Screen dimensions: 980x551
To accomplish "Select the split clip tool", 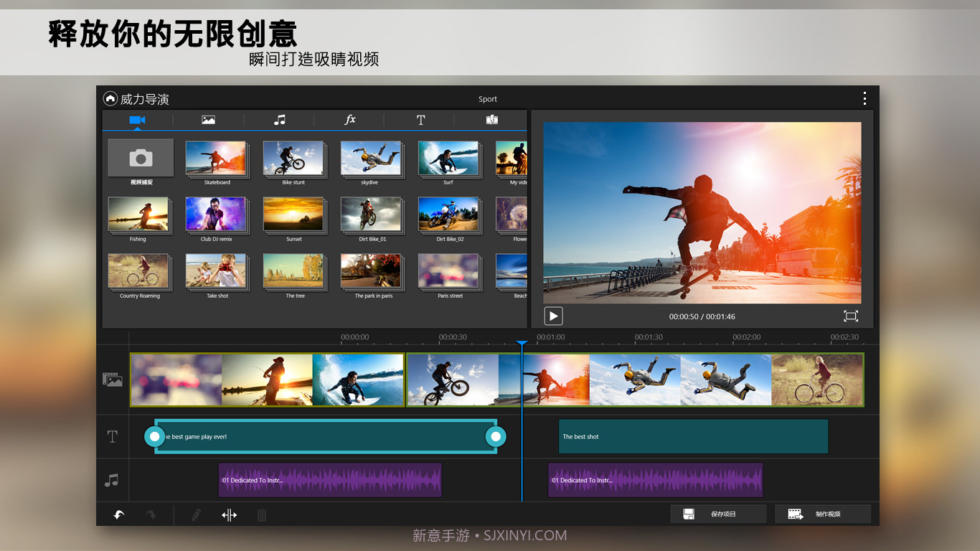I will pos(229,514).
